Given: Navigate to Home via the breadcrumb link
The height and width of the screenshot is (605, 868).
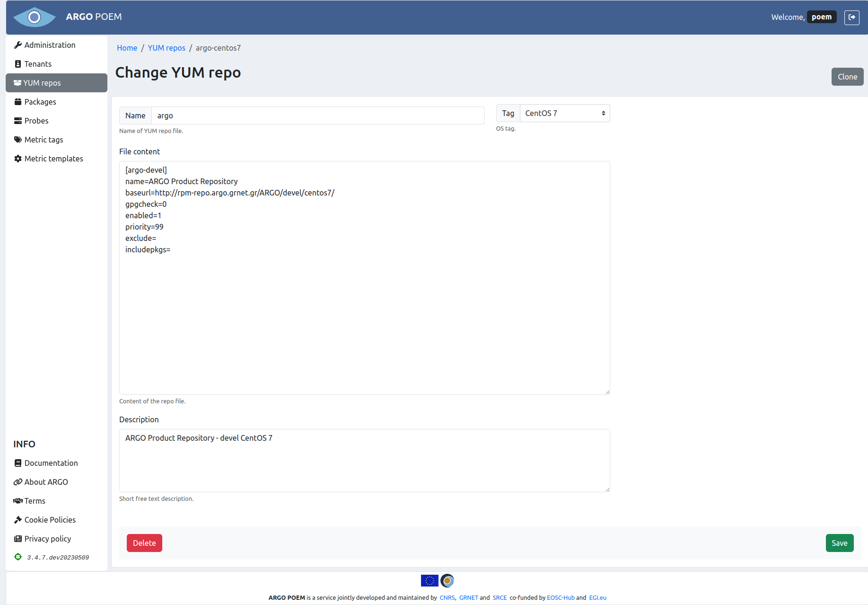Looking at the screenshot, I should 127,48.
